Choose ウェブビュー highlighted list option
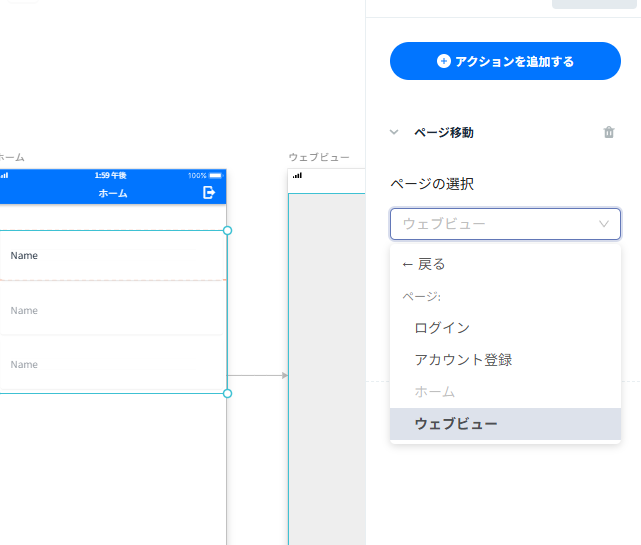This screenshot has width=641, height=545. [x=505, y=424]
